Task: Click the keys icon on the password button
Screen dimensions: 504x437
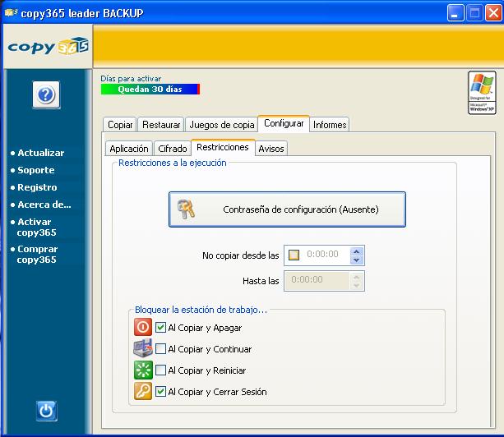Action: coord(186,209)
